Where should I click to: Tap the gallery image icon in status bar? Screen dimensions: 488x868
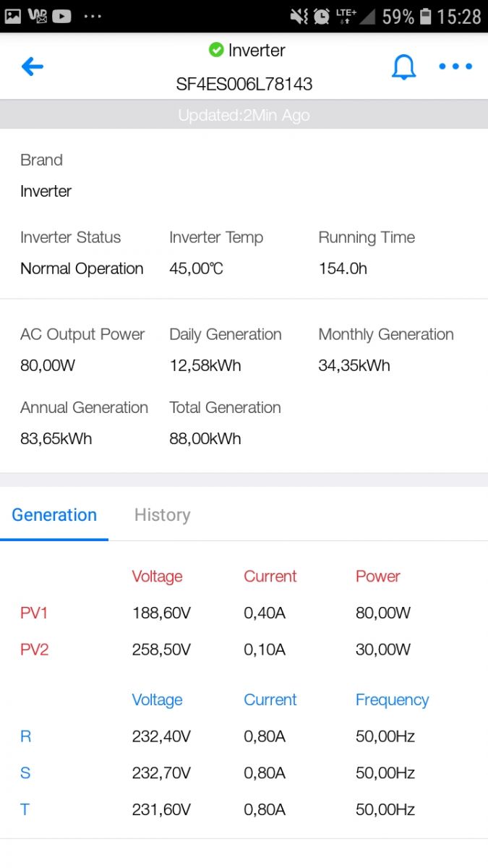pos(13,16)
